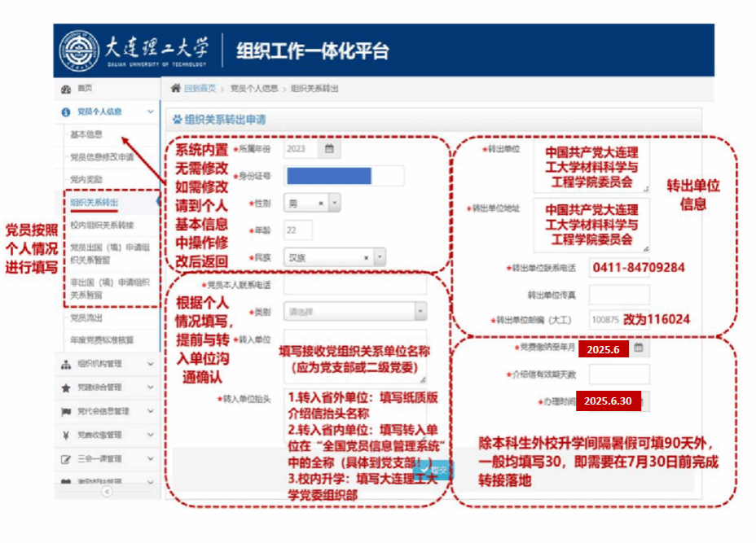Screen dimensions: 756x543
Task: Open the 民族 dropdown arrow
Action: point(379,257)
